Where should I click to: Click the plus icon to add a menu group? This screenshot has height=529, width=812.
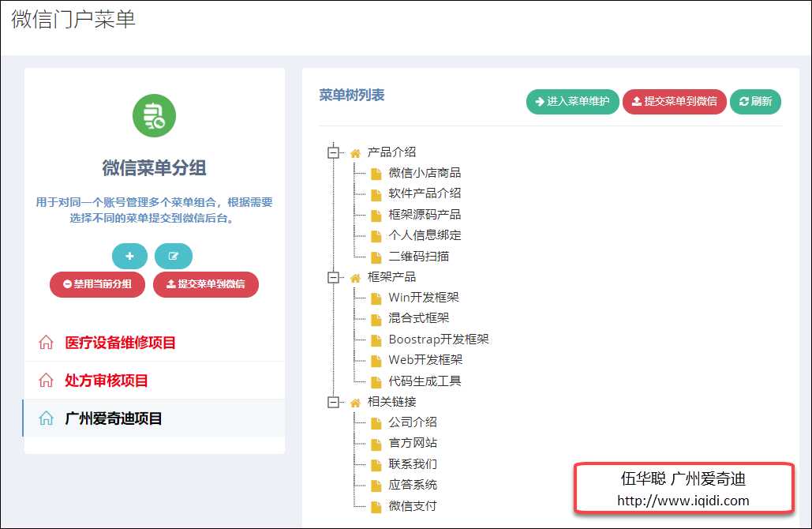pos(129,256)
